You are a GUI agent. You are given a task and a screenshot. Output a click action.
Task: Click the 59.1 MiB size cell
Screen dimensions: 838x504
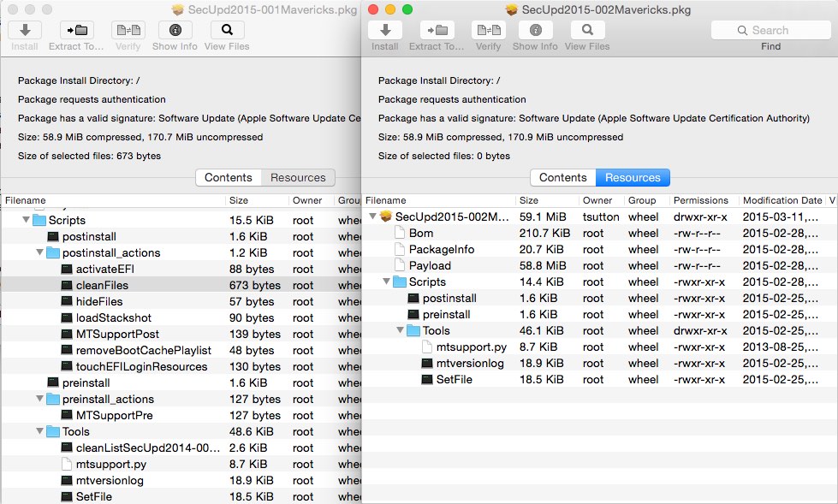pos(543,216)
